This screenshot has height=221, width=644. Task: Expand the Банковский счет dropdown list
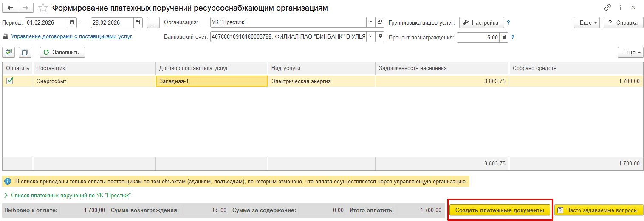[x=370, y=37]
